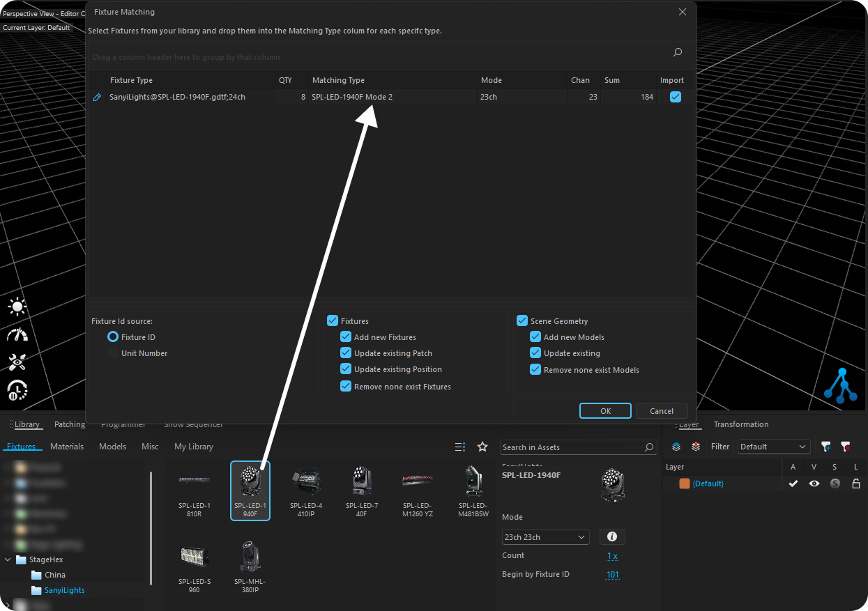Click the sun lighting icon in viewport

17,307
